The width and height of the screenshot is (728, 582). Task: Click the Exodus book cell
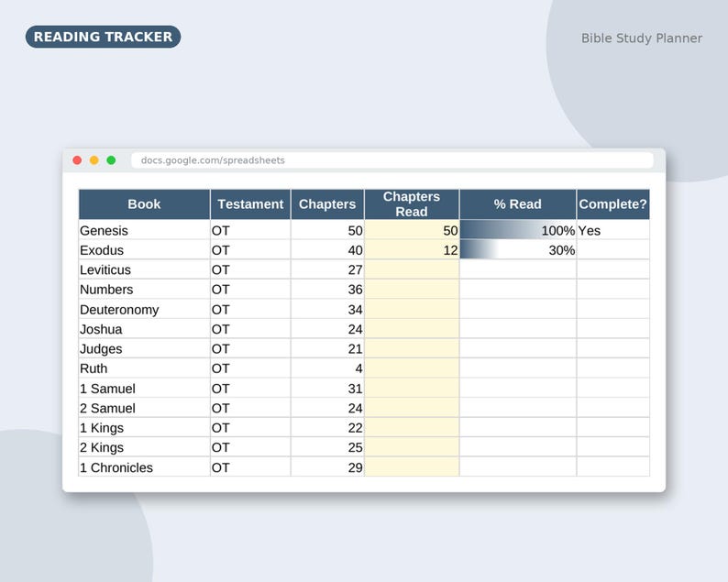144,249
